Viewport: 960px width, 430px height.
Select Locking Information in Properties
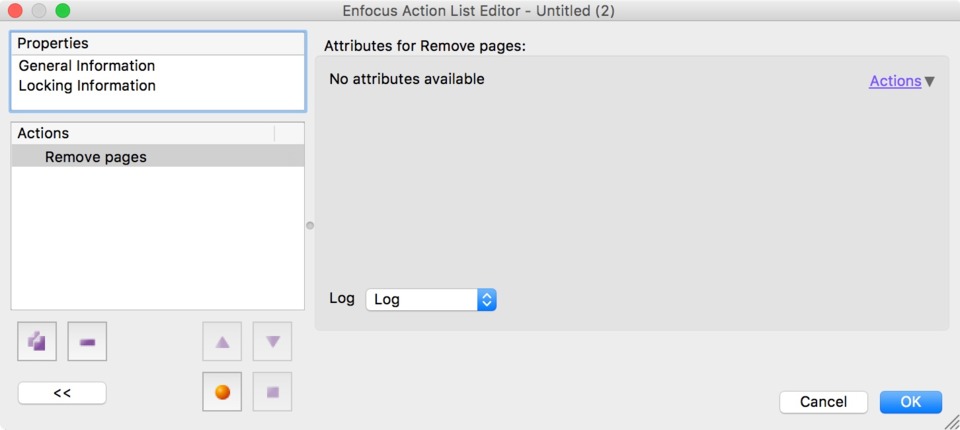click(87, 86)
